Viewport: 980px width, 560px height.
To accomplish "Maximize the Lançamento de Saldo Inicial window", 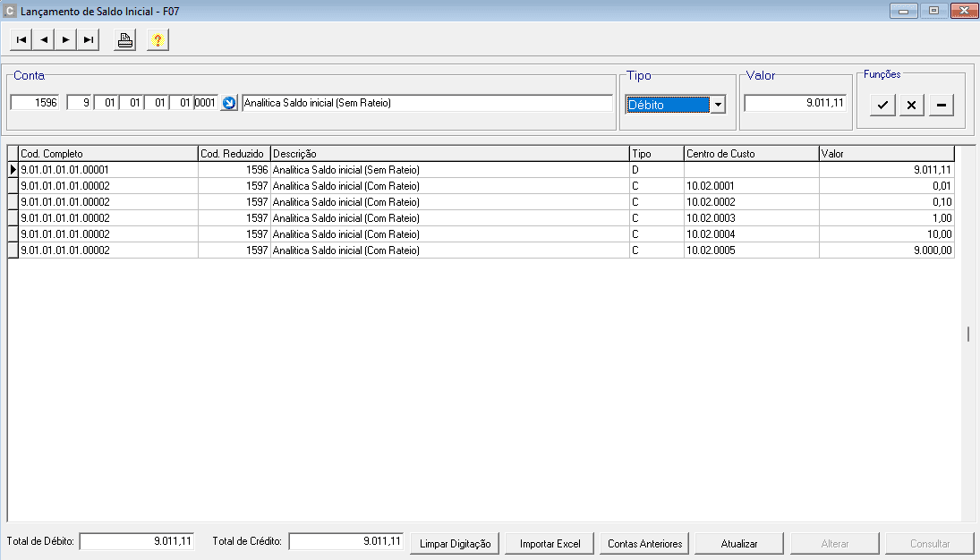I will [x=933, y=12].
